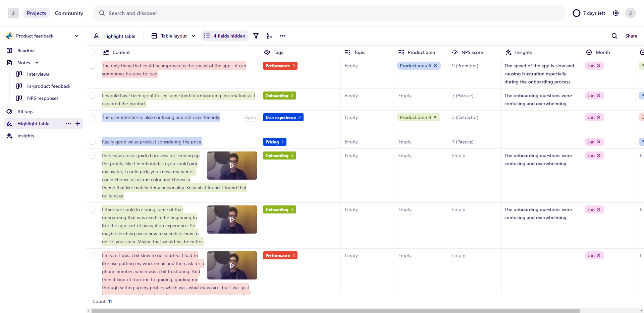Click the User experience 2 tag
Screen dimensions: 644x313
coord(283,117)
